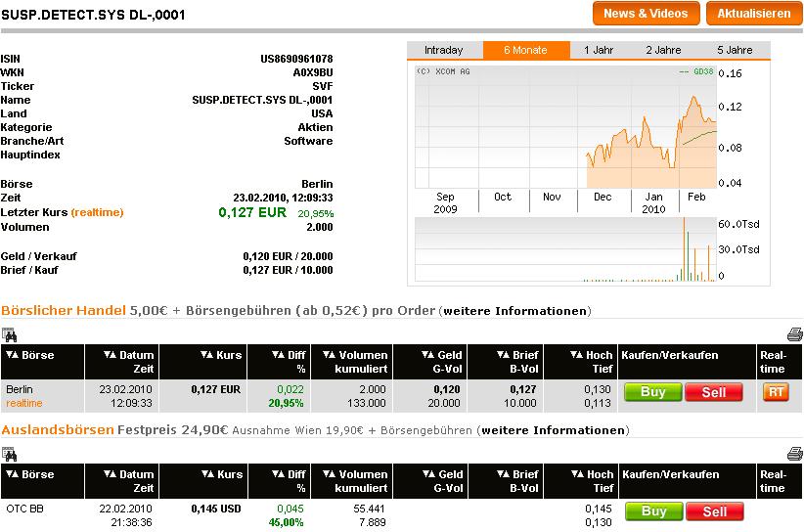Click the green 0,127 EUR last price
The image size is (804, 532).
coord(252,212)
